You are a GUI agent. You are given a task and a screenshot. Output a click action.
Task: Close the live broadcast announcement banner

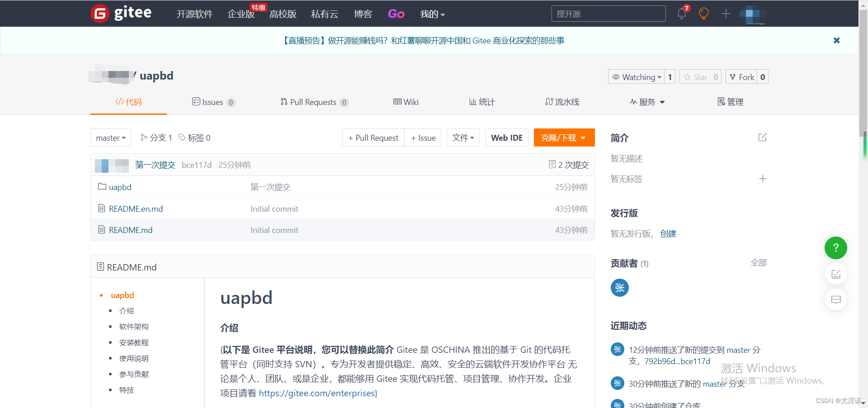[x=836, y=40]
